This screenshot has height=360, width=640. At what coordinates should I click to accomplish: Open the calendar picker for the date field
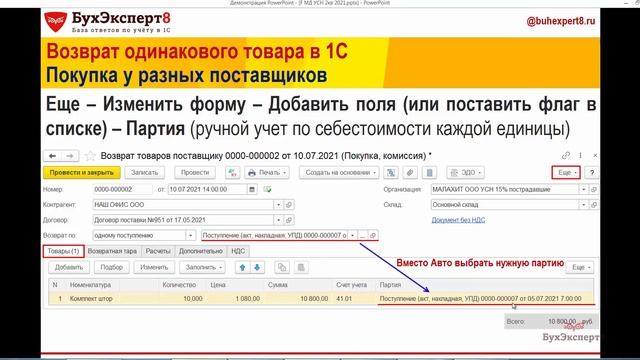click(252, 189)
